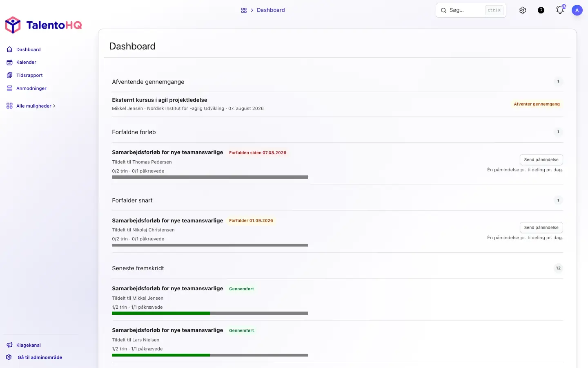
Task: Open the Dashboard home icon in sidebar
Action: pyautogui.click(x=9, y=49)
